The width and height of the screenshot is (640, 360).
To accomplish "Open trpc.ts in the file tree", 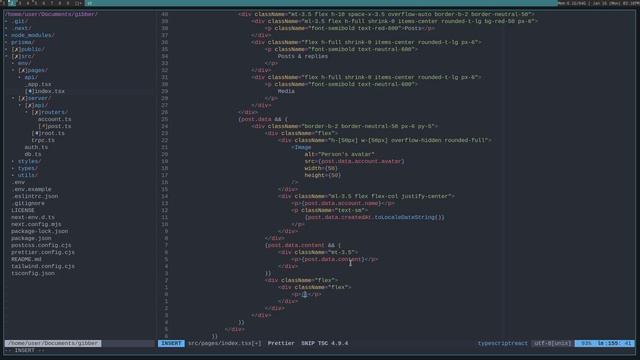I will click(x=43, y=140).
